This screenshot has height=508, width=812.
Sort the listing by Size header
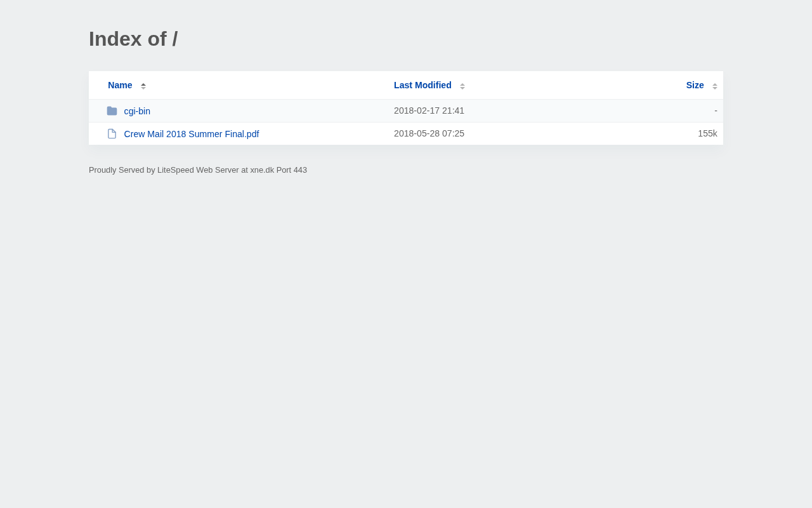tap(695, 85)
